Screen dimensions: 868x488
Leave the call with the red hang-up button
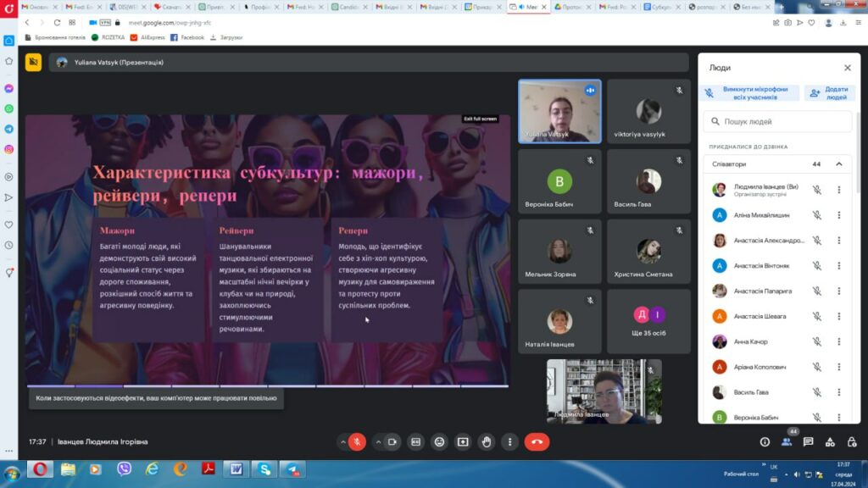click(537, 442)
